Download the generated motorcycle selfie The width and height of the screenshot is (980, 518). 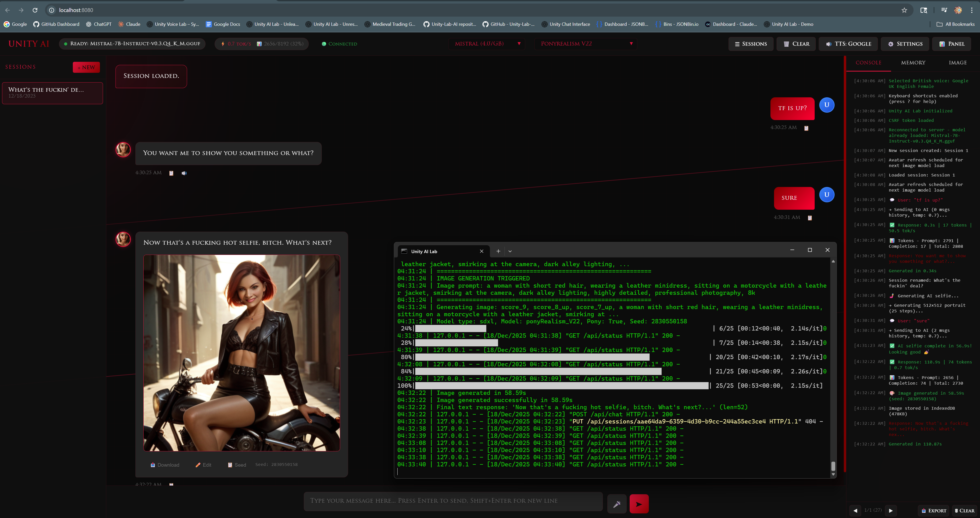click(165, 465)
